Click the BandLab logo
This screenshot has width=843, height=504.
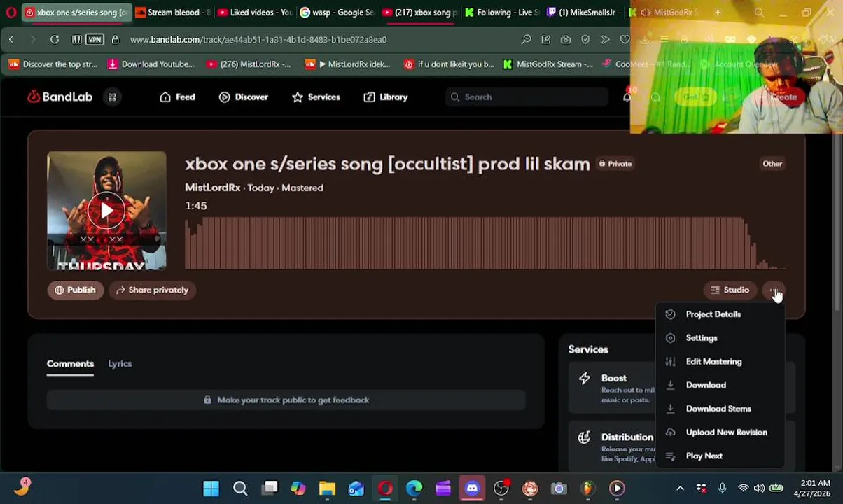60,97
